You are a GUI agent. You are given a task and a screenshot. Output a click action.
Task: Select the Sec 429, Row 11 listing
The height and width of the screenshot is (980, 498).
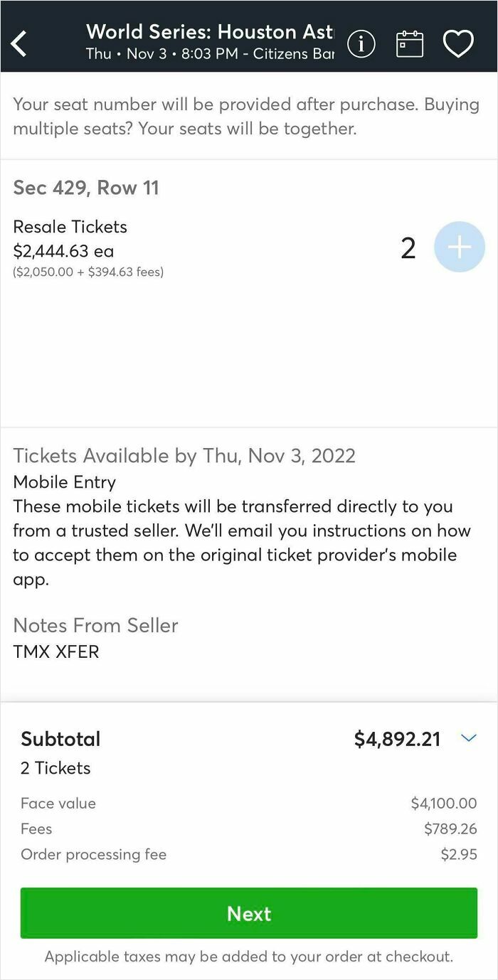point(87,187)
